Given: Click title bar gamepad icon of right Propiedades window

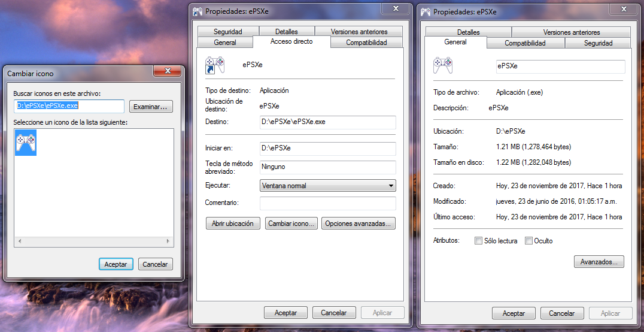Looking at the screenshot, I should coord(425,11).
